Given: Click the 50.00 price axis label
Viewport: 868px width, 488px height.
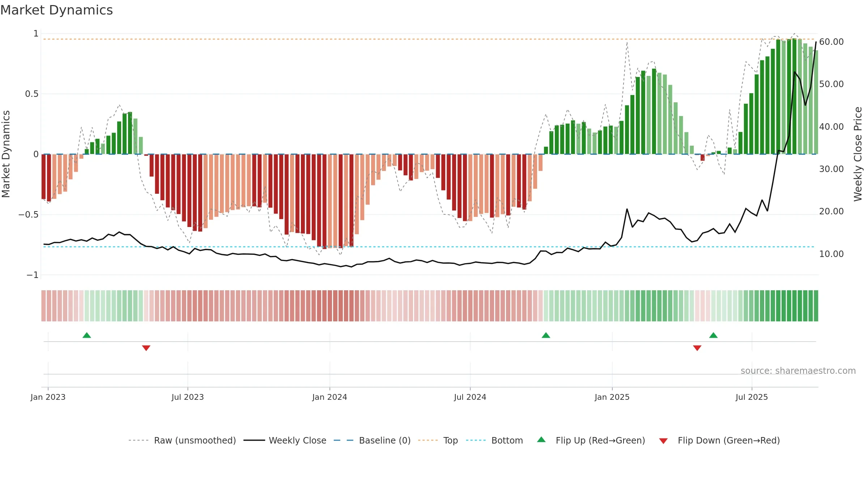Looking at the screenshot, I should [x=831, y=84].
